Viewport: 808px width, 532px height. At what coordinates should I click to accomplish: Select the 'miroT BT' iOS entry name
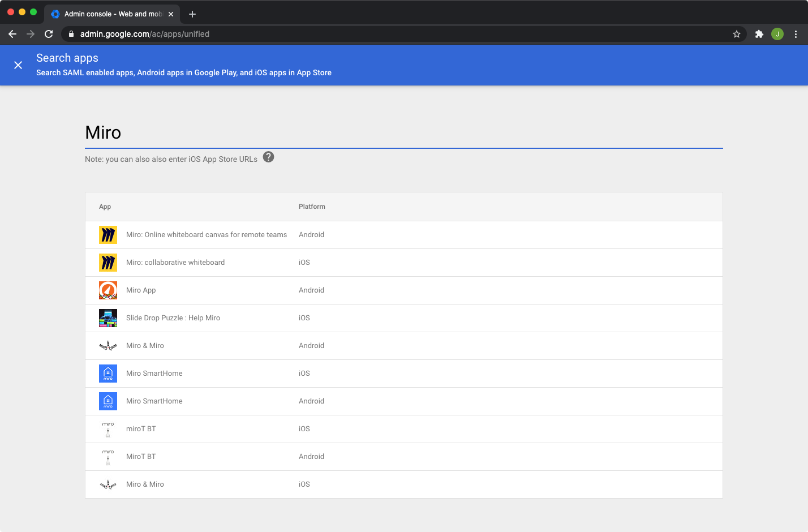click(141, 429)
